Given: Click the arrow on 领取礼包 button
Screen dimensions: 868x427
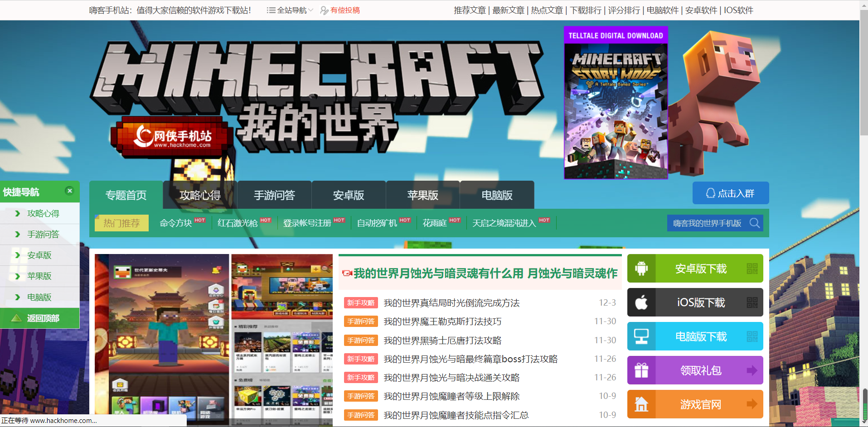Looking at the screenshot, I should [x=752, y=370].
